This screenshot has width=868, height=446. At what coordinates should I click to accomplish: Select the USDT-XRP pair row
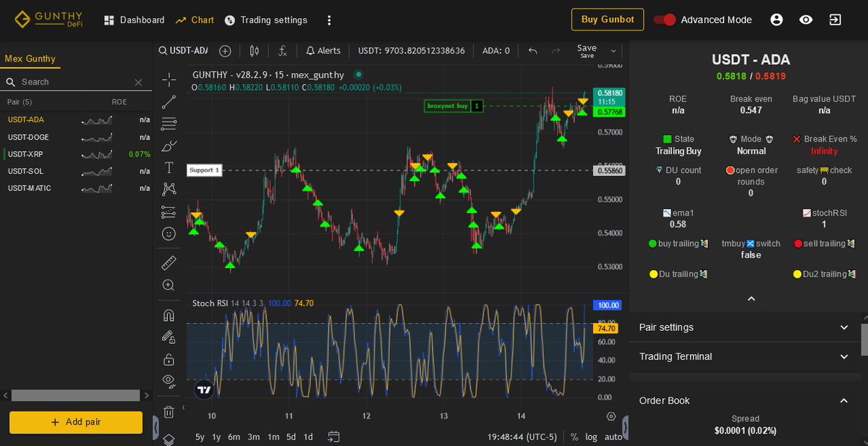point(76,154)
